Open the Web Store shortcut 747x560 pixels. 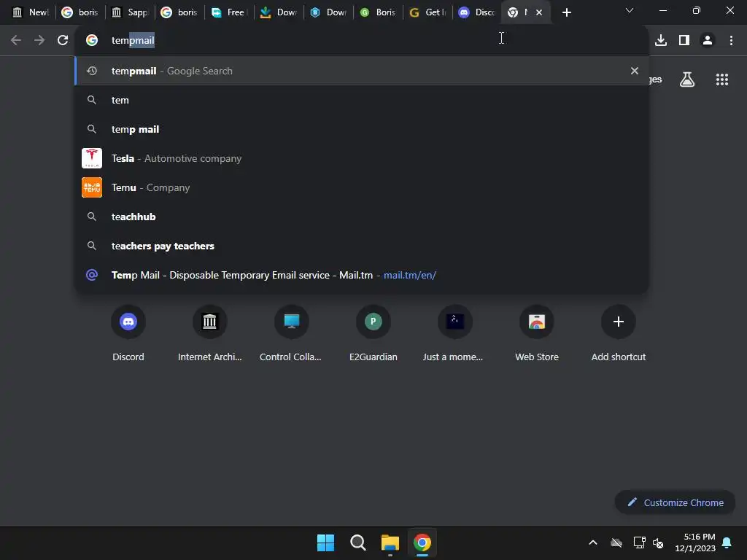(536, 332)
